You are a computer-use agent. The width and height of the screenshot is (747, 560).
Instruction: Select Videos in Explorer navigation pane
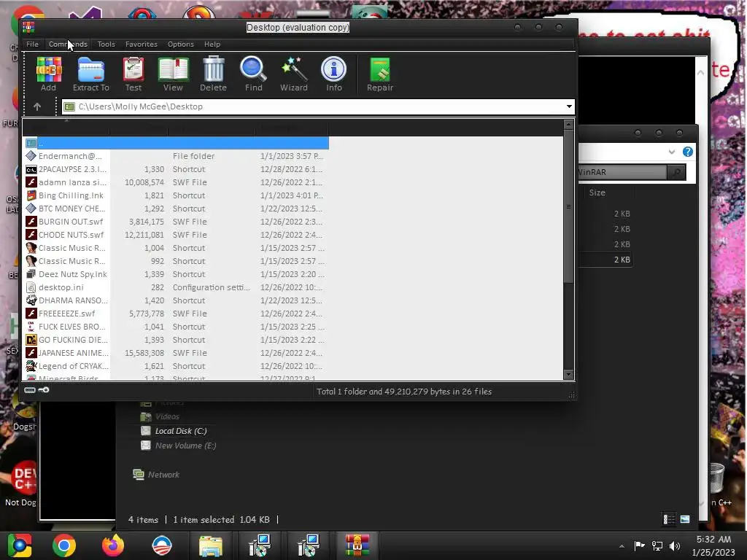coord(167,416)
